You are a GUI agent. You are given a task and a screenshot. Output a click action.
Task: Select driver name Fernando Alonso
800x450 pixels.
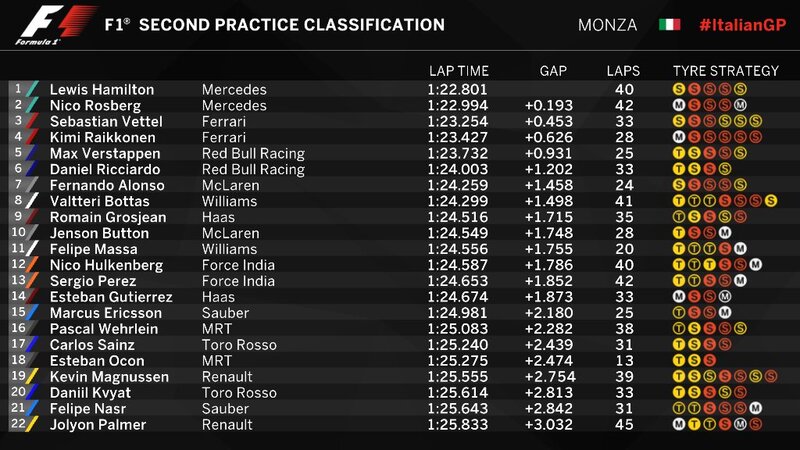(x=107, y=185)
